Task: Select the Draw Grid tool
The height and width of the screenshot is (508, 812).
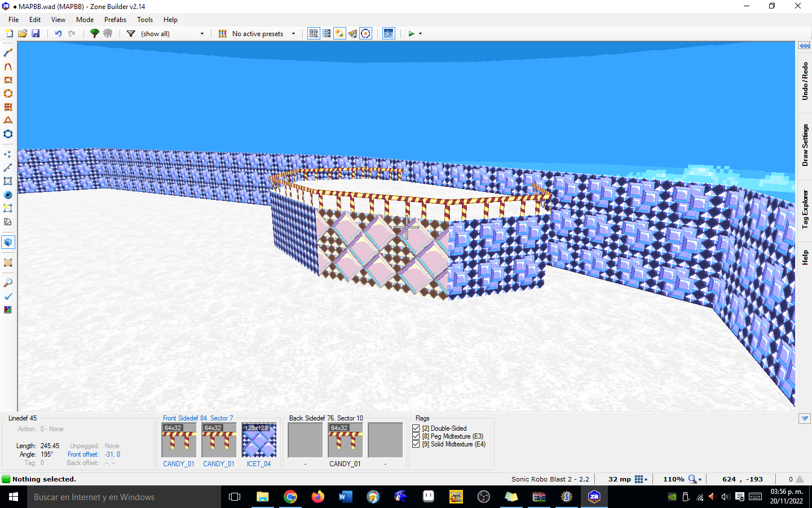Action: click(x=8, y=107)
